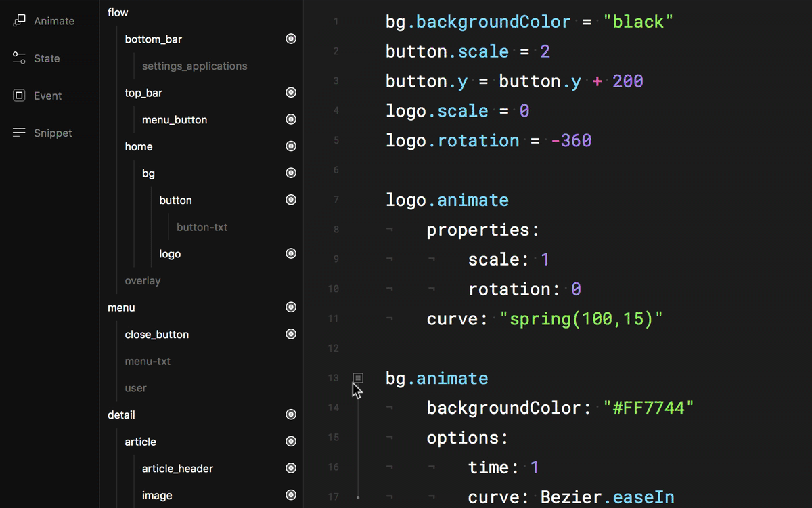Select the detail layer group
812x508 pixels.
pos(121,415)
